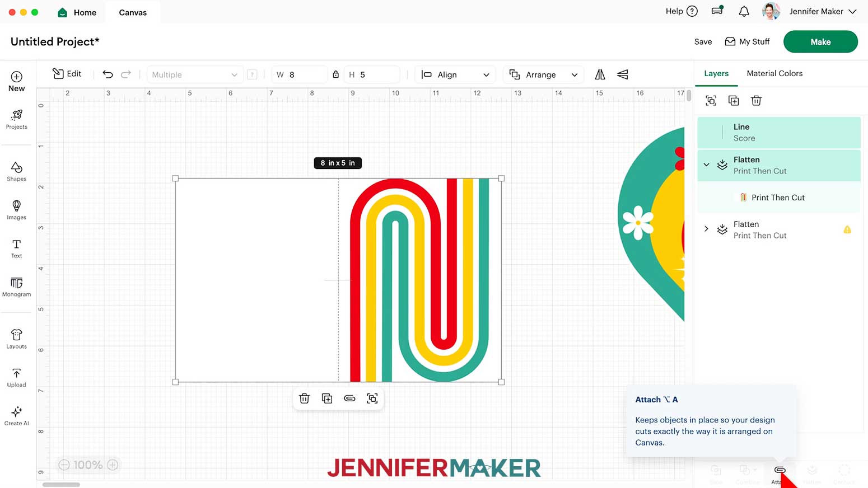
Task: Click the New project plus icon
Action: pos(17,77)
